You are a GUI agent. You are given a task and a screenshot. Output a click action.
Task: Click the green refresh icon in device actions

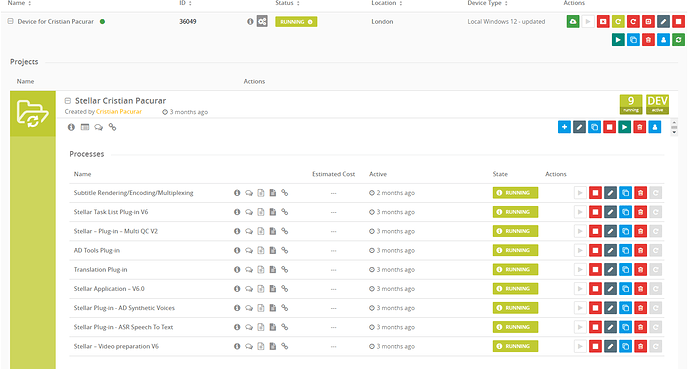[678, 40]
